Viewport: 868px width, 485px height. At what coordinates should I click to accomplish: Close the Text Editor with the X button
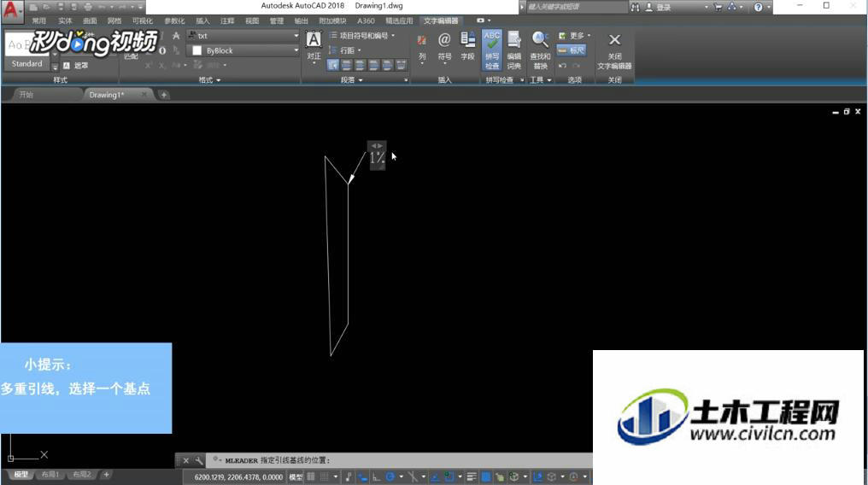614,50
